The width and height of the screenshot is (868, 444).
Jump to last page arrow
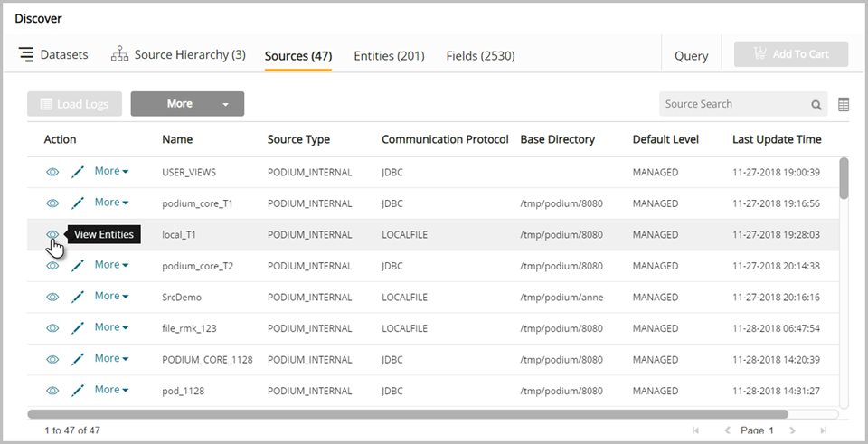[x=823, y=430]
